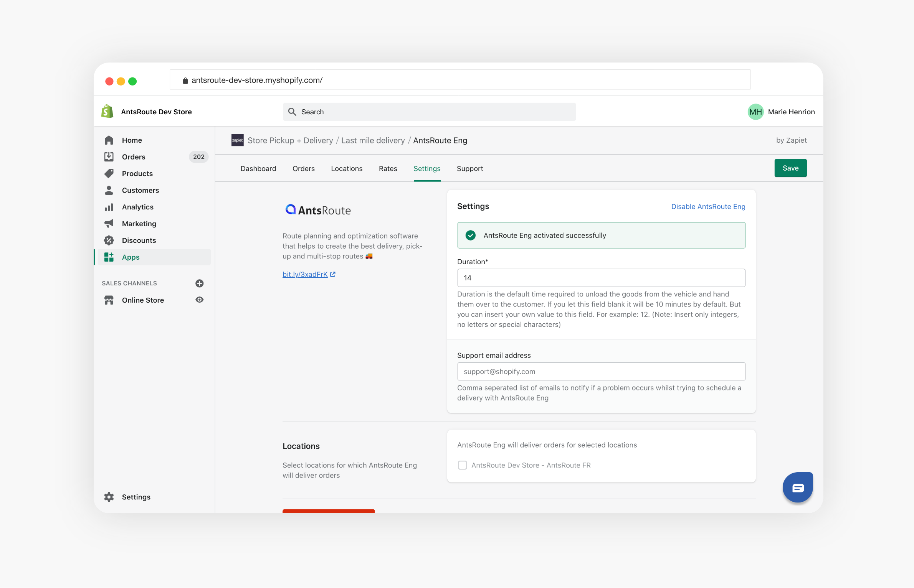This screenshot has width=914, height=588.
Task: Focus the top Search bar
Action: click(x=429, y=112)
